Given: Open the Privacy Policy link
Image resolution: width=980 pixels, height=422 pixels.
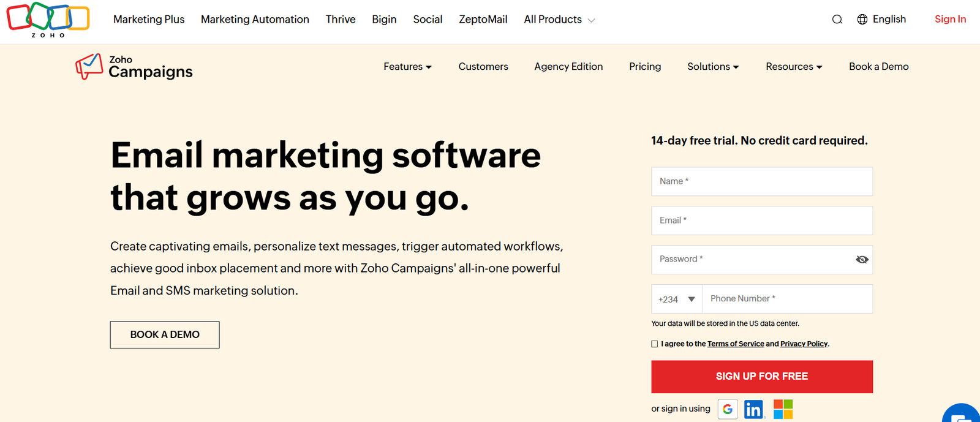Looking at the screenshot, I should pos(803,344).
